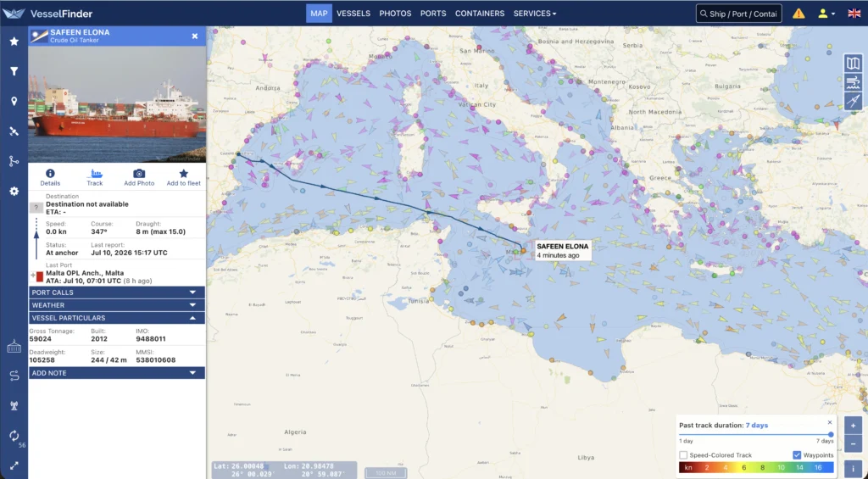The height and width of the screenshot is (479, 868).
Task: Expand the WEATHER section
Action: 117,305
